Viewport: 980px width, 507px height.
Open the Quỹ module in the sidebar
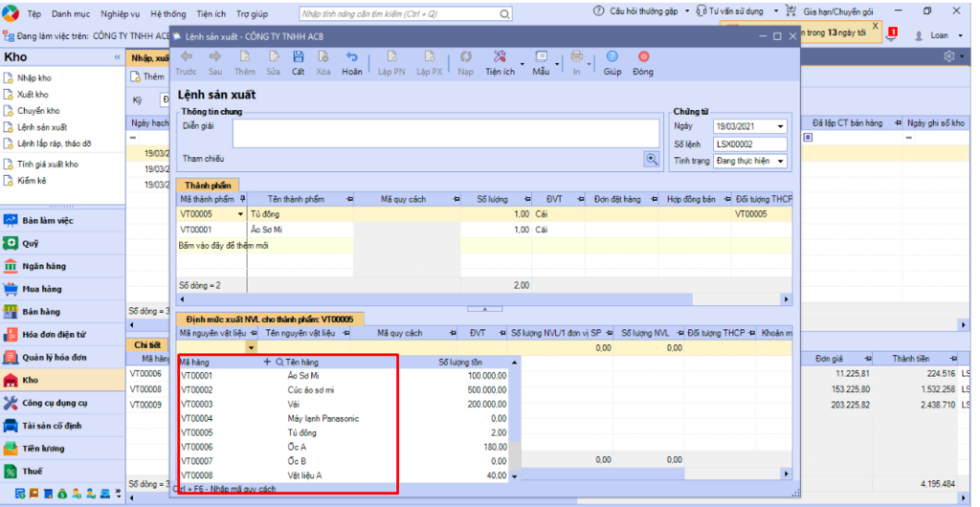(x=62, y=244)
